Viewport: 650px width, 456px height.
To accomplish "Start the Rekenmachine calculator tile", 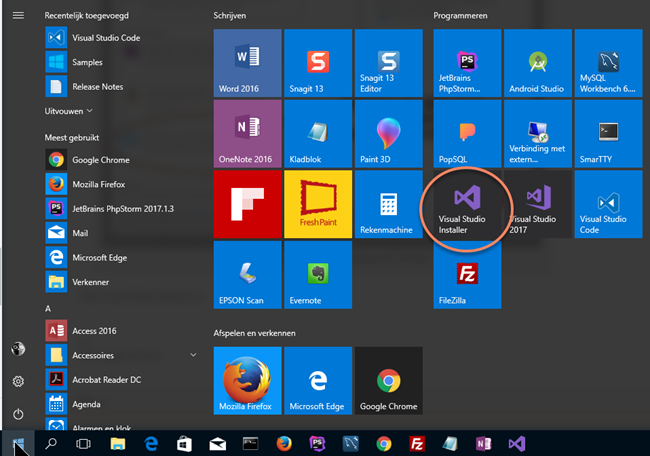I will click(x=387, y=204).
